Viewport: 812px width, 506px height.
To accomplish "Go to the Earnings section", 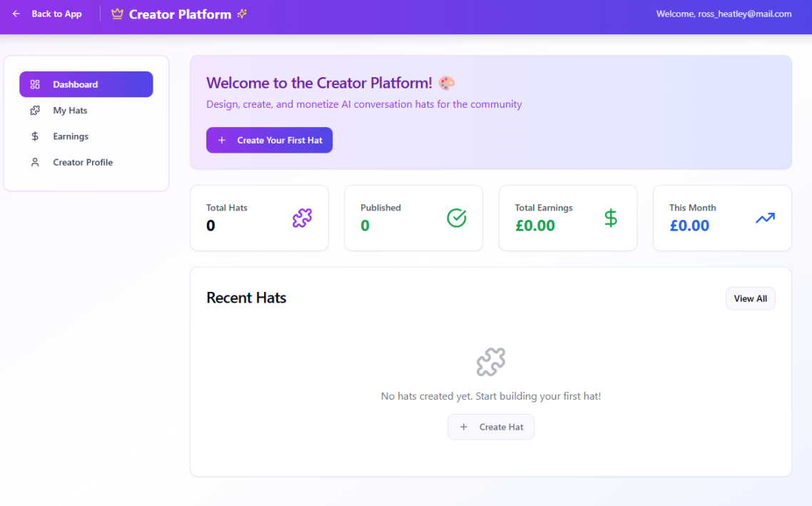I will (x=86, y=136).
